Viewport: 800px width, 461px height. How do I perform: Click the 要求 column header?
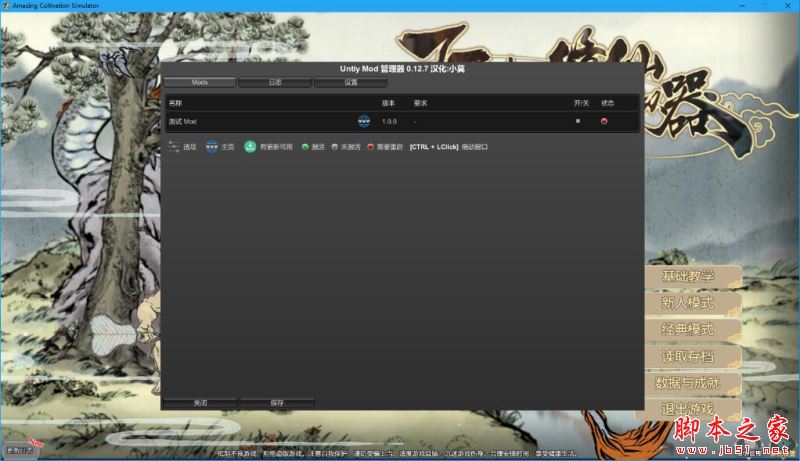(x=420, y=103)
